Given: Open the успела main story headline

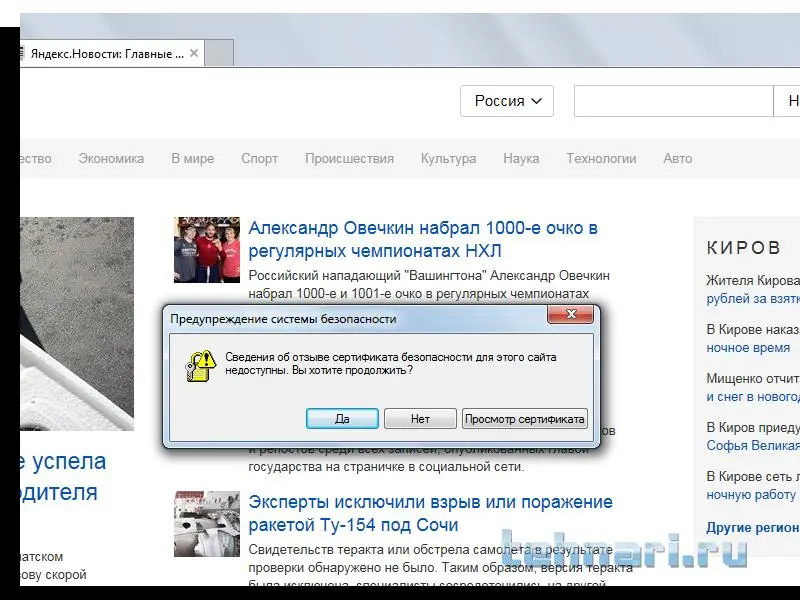Looking at the screenshot, I should point(63,477).
